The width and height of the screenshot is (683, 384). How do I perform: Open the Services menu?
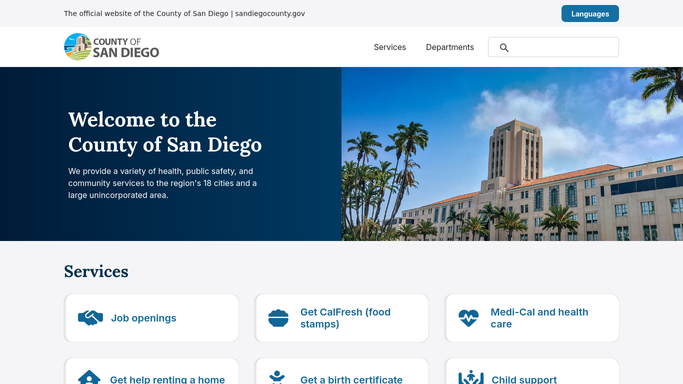(390, 47)
